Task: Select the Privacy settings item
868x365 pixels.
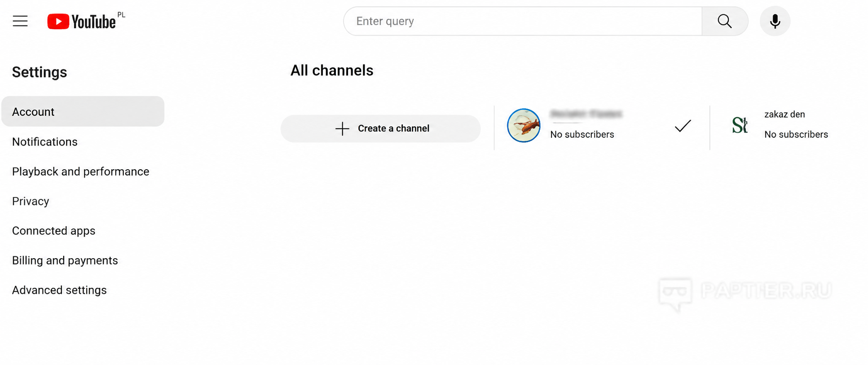Action: pyautogui.click(x=31, y=201)
